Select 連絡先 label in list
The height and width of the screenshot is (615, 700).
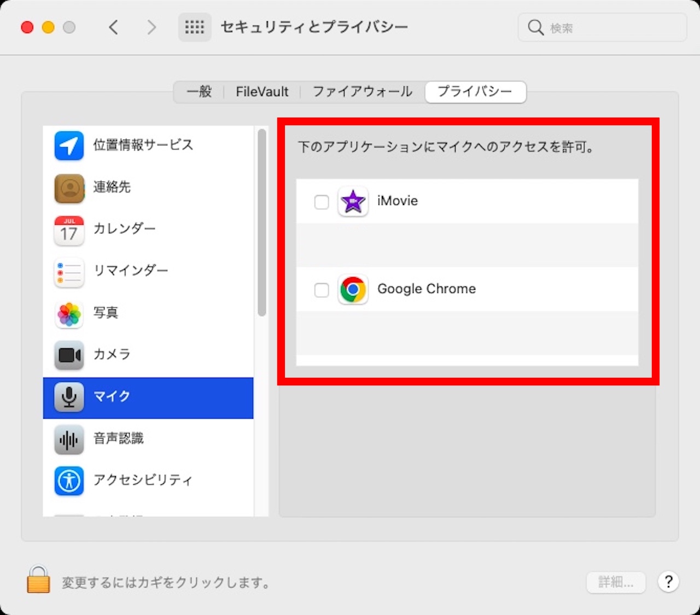pos(112,187)
